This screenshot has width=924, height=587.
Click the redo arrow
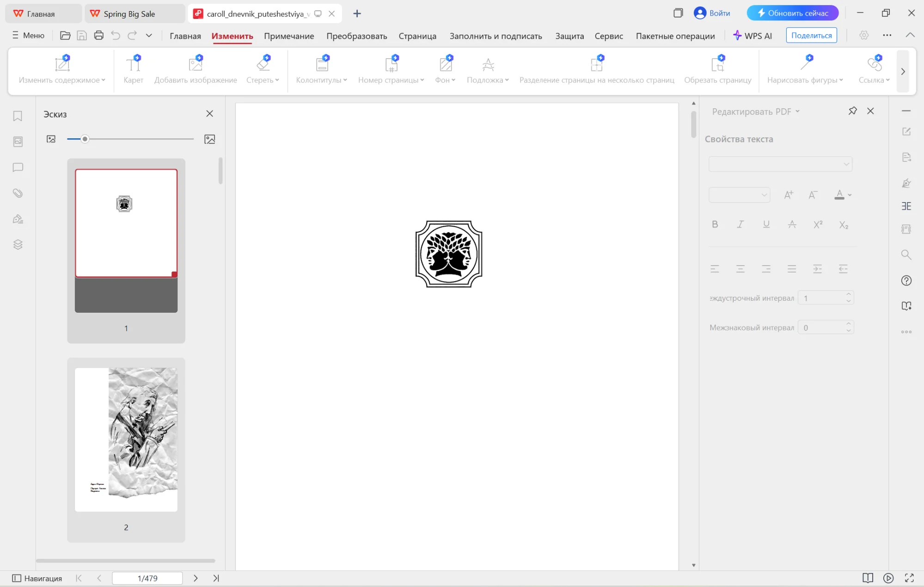(132, 35)
